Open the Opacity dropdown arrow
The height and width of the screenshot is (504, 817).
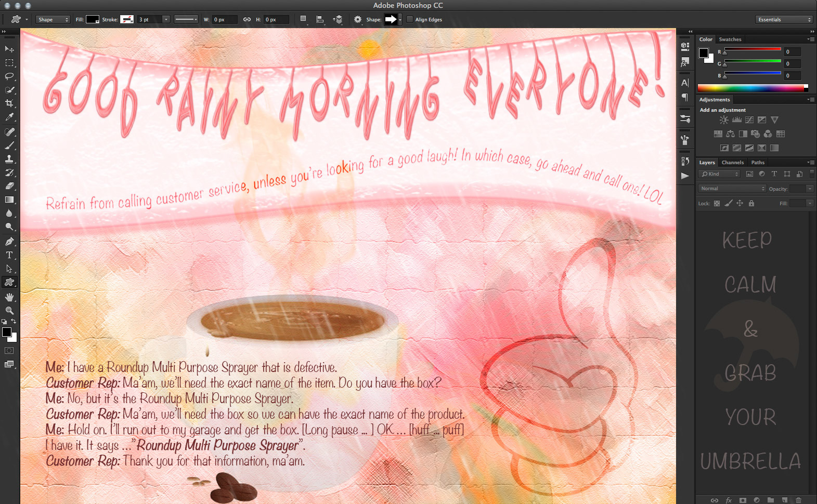pos(810,189)
